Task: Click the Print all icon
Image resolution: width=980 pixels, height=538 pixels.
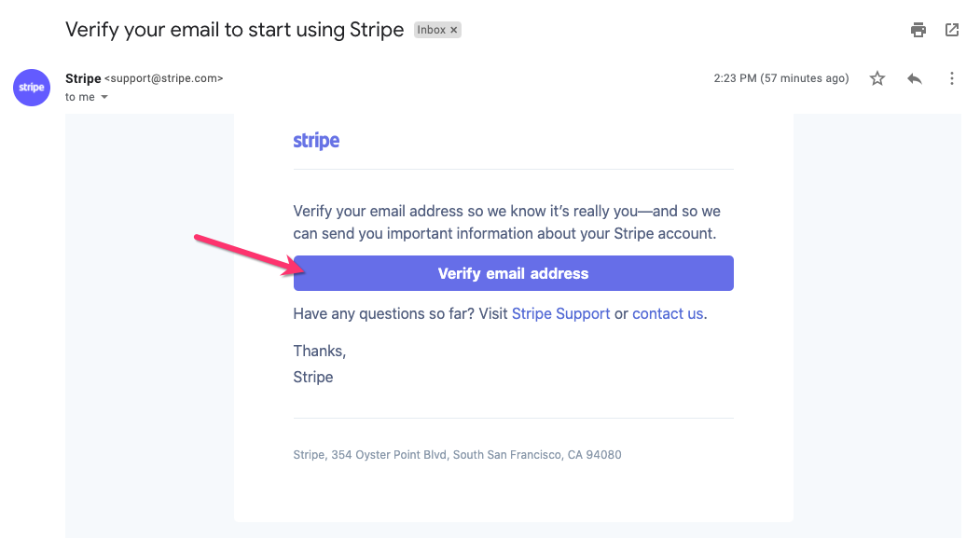Action: coord(918,30)
